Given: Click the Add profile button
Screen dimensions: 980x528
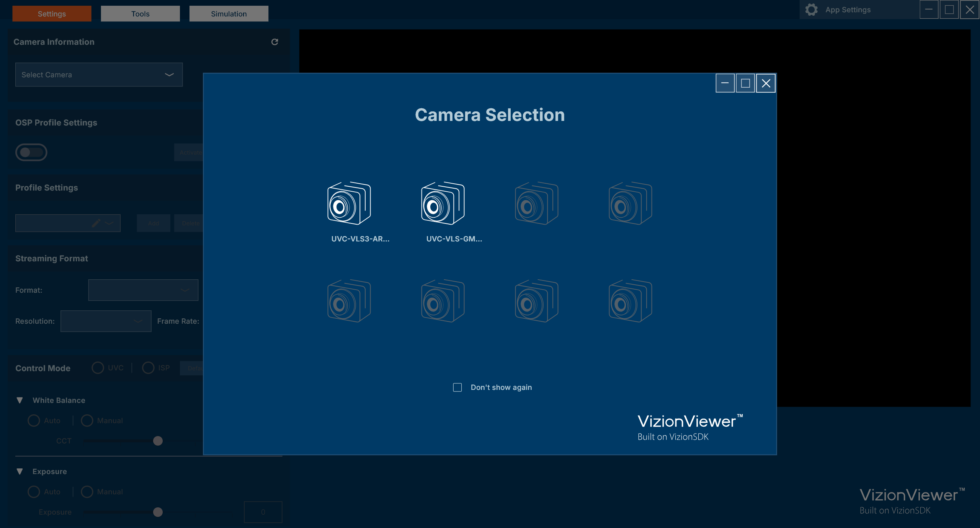Looking at the screenshot, I should [x=153, y=223].
